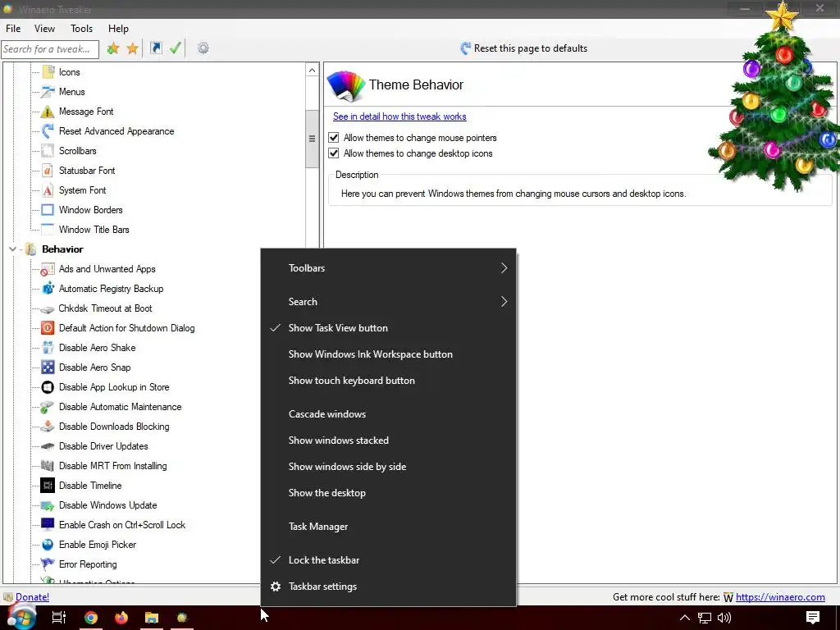Click the Reset Advanced Appearance arrow icon
The width and height of the screenshot is (840, 630).
[48, 131]
